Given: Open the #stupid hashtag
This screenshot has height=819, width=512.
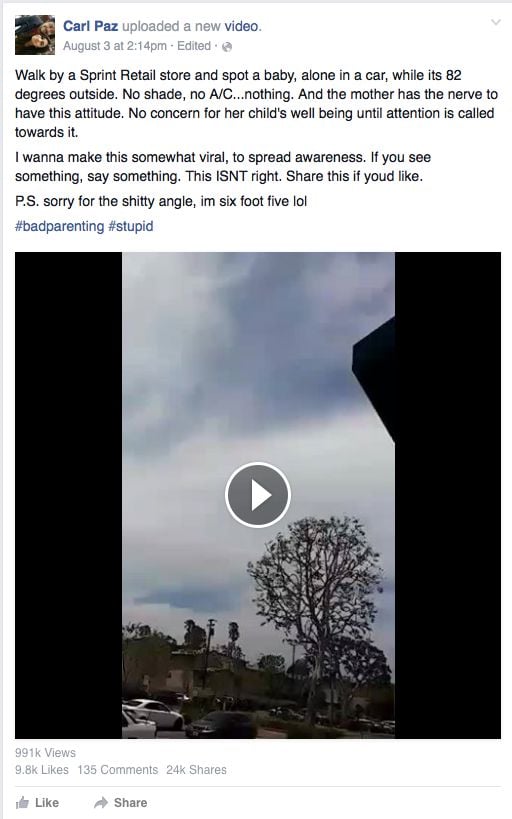Looking at the screenshot, I should [x=131, y=226].
